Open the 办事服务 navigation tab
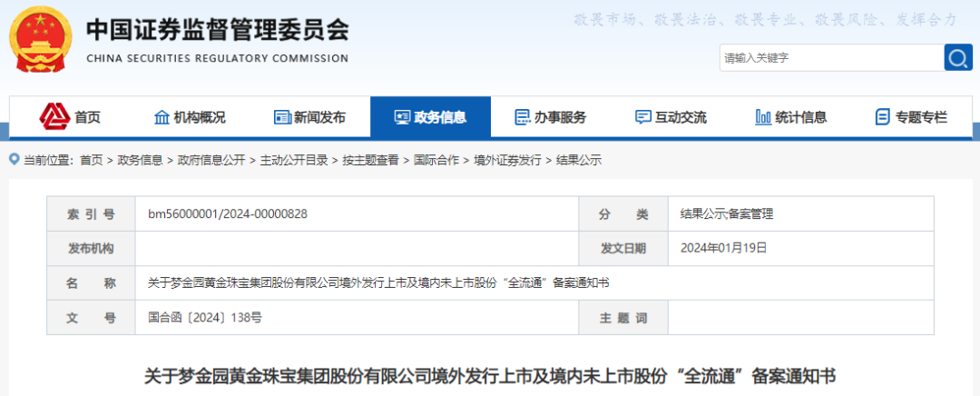The width and height of the screenshot is (980, 396). click(x=551, y=117)
